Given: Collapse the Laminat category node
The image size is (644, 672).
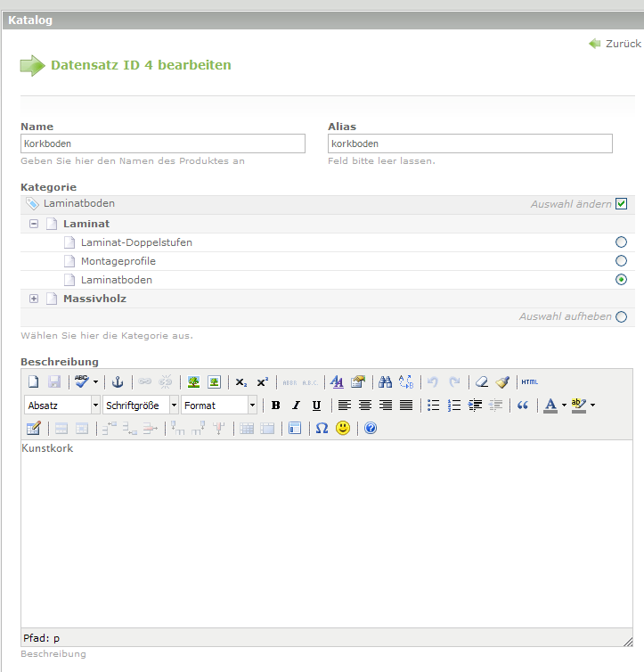Looking at the screenshot, I should click(34, 224).
